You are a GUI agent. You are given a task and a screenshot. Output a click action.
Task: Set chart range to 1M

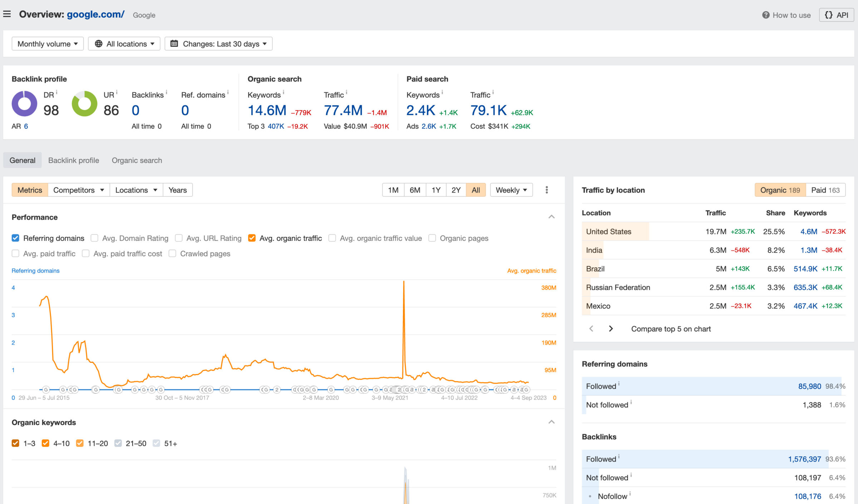coord(393,190)
